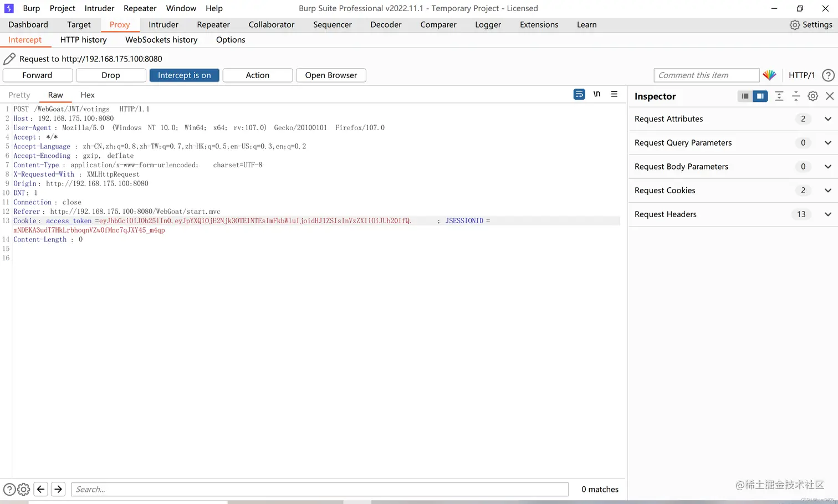The image size is (838, 504).
Task: Open the Learn tab
Action: coord(587,25)
